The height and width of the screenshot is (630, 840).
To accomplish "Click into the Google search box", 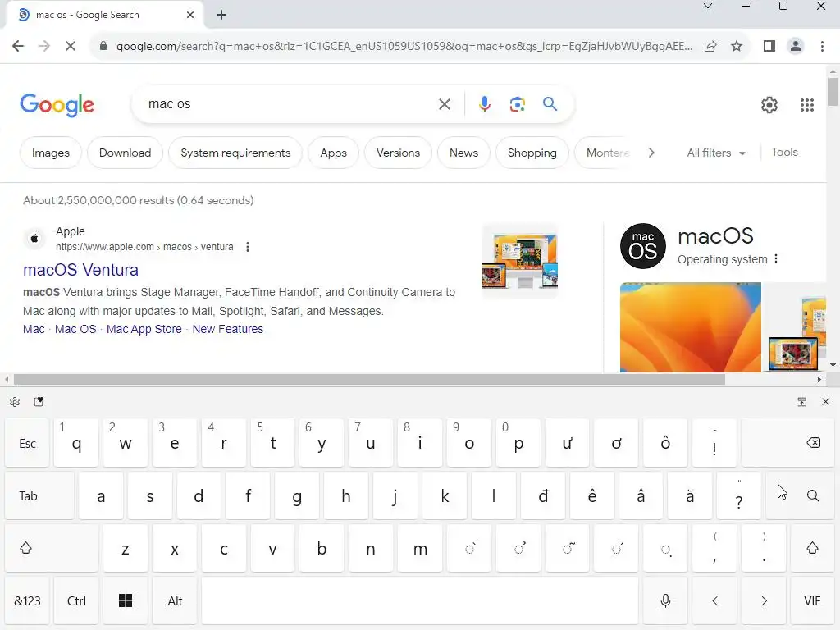I will (290, 104).
